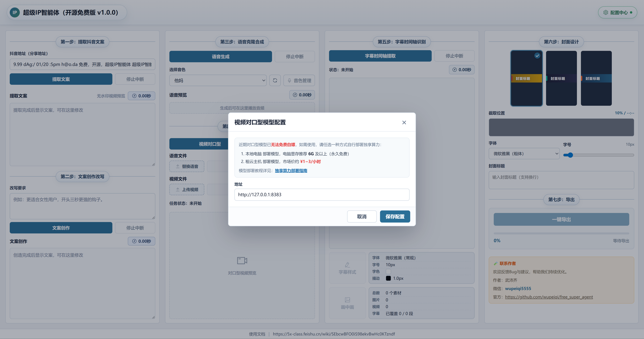Click the 一键导出 button

tap(561, 219)
